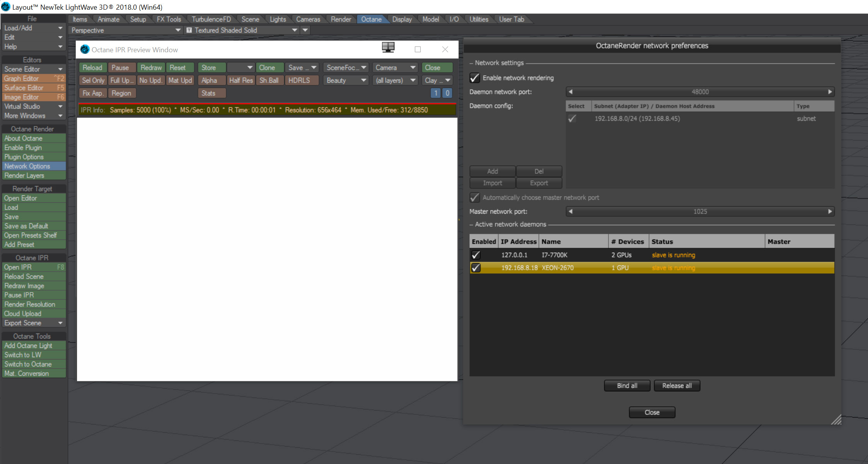Disable the Enable network rendering checkbox

tap(475, 78)
